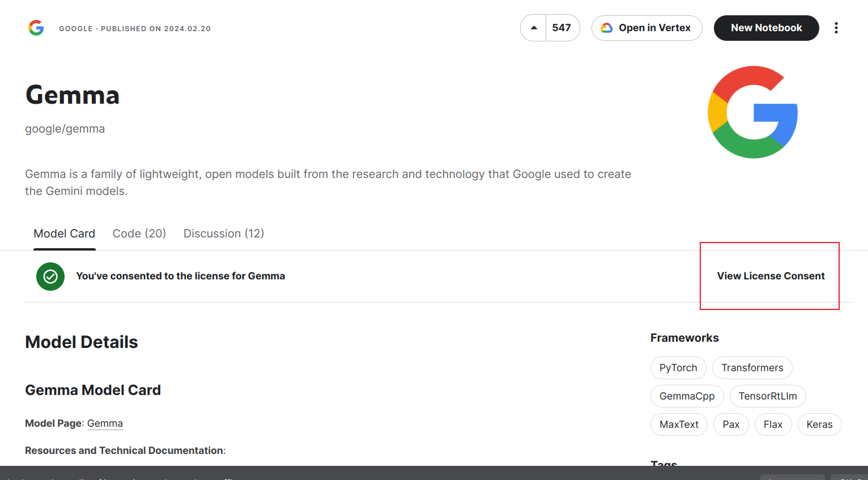Open the three-dot more options menu
The width and height of the screenshot is (868, 480).
coord(836,28)
